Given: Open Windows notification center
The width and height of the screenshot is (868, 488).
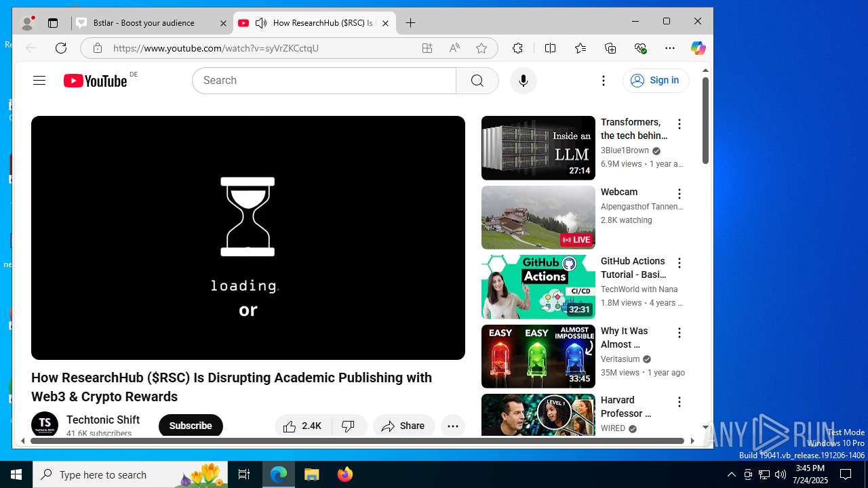Looking at the screenshot, I should [x=846, y=474].
